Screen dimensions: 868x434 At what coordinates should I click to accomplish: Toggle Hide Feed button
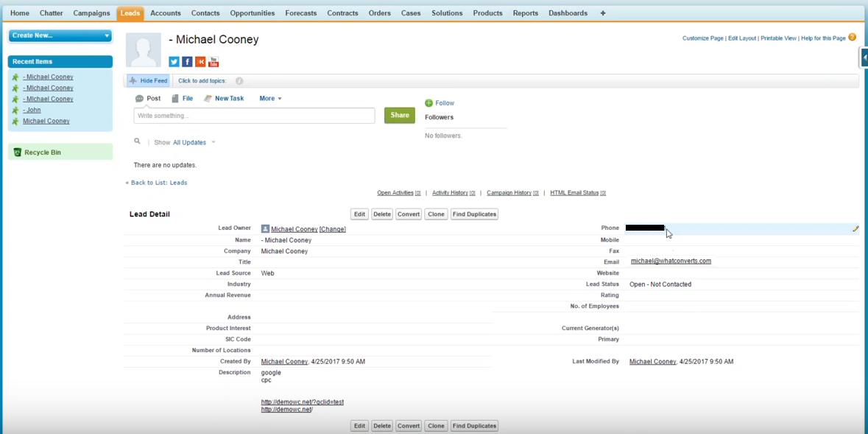point(149,81)
